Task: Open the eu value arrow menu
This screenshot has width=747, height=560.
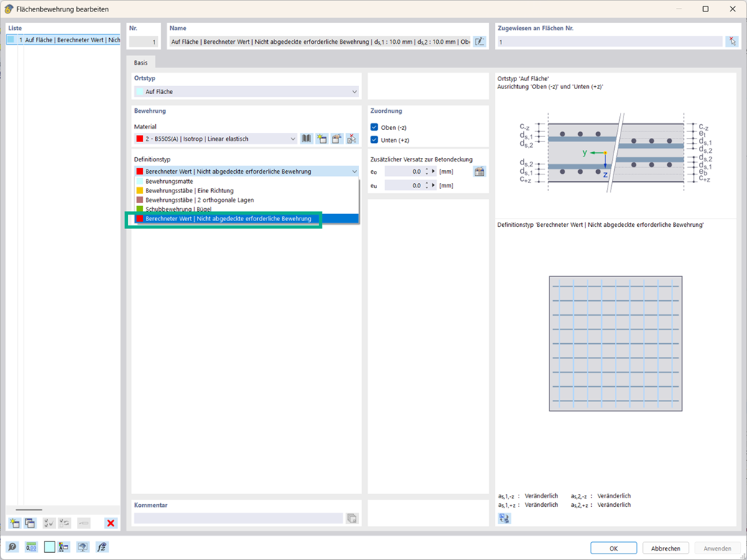Action: coord(433,186)
